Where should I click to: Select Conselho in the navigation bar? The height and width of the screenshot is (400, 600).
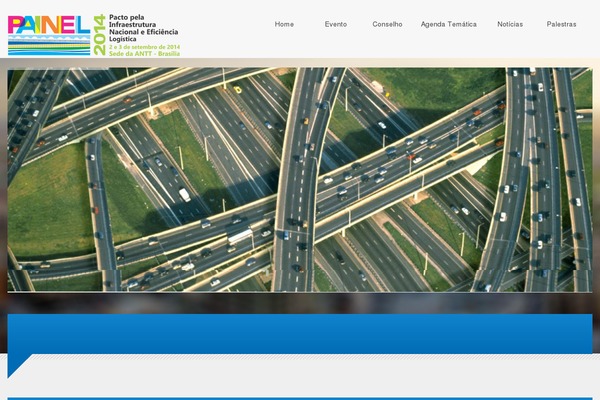pyautogui.click(x=387, y=24)
